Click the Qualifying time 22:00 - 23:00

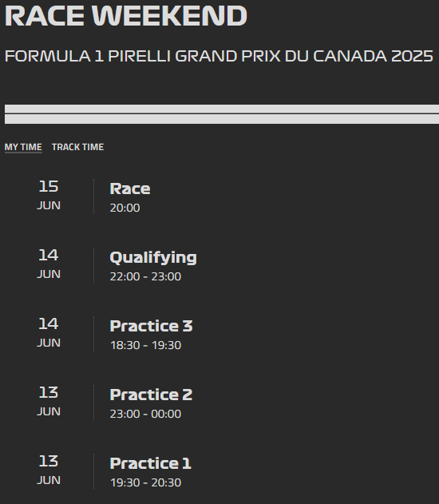(x=145, y=276)
